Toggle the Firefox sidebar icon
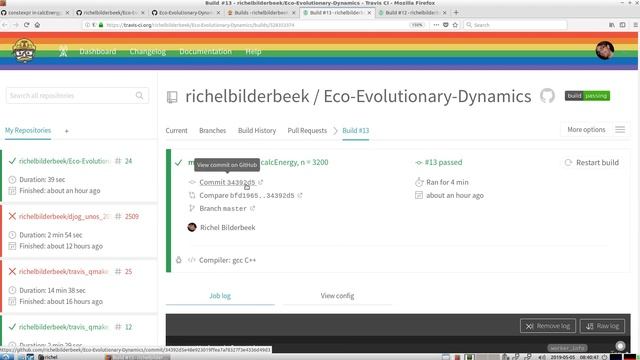640x360 pixels. [x=622, y=25]
